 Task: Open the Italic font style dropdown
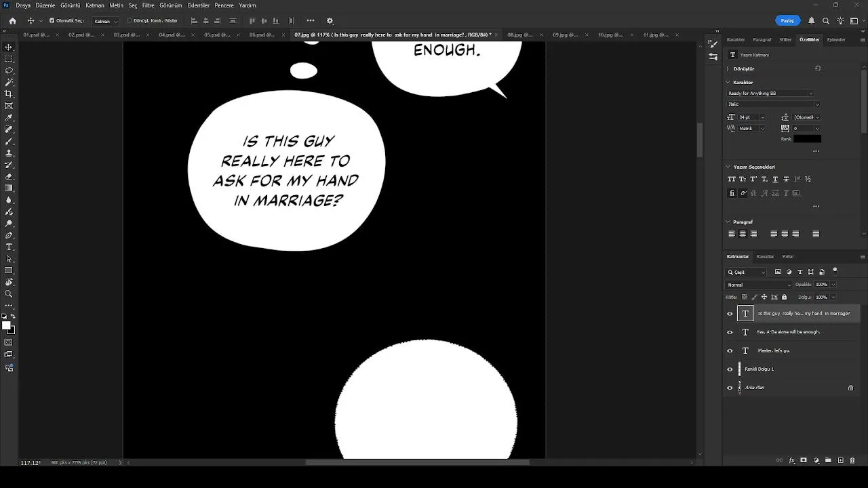coord(773,104)
